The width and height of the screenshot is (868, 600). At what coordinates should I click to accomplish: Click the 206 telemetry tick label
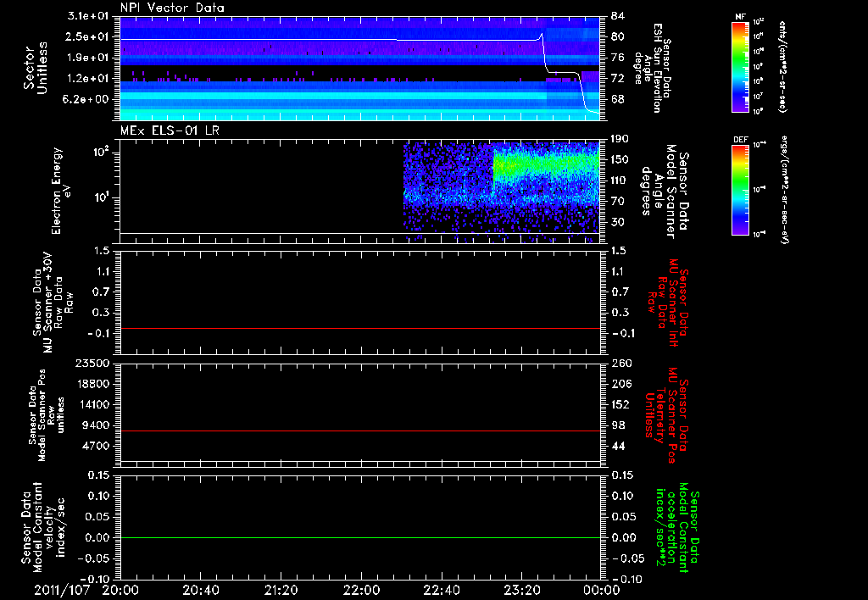pos(621,384)
